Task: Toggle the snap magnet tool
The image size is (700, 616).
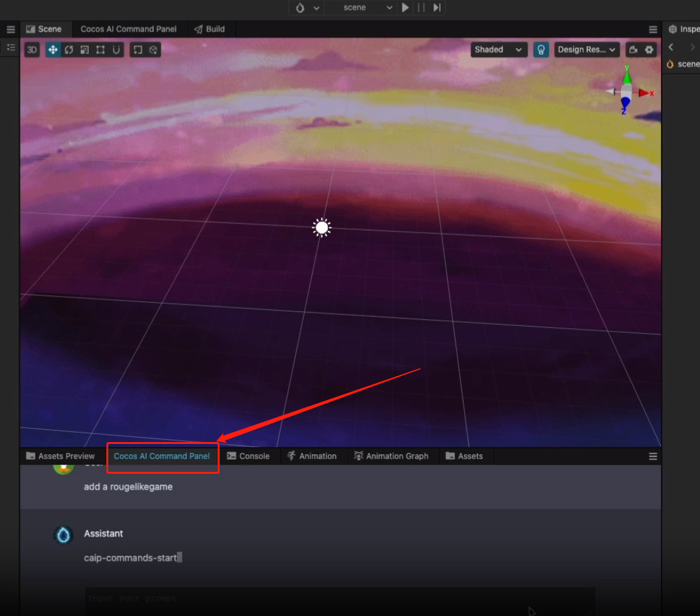Action: 116,49
